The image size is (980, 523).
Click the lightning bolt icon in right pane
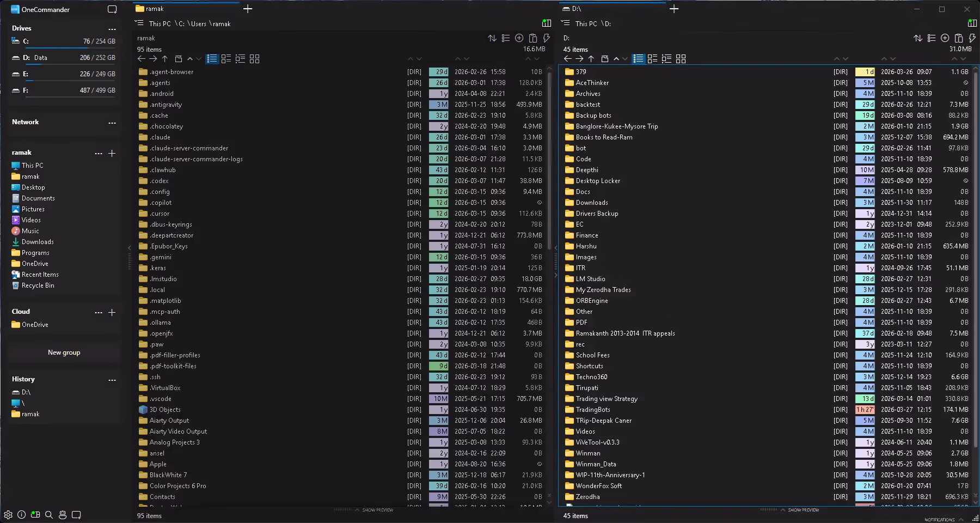click(972, 38)
